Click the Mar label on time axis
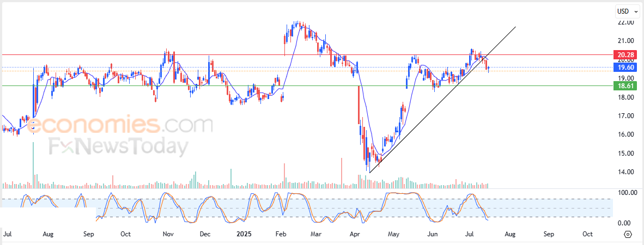The width and height of the screenshot is (644, 245). pyautogui.click(x=315, y=234)
